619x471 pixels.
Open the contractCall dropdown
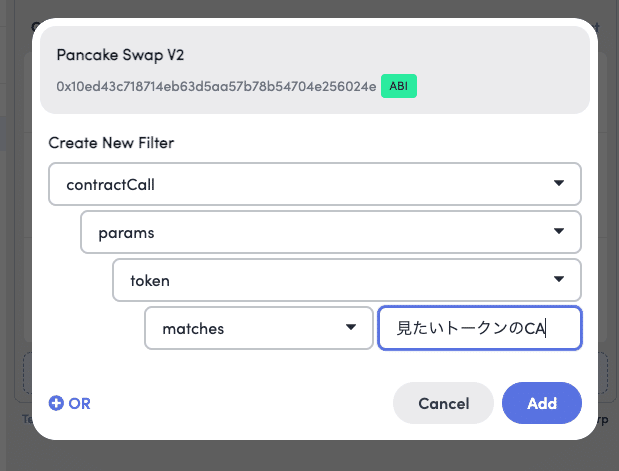pos(315,184)
